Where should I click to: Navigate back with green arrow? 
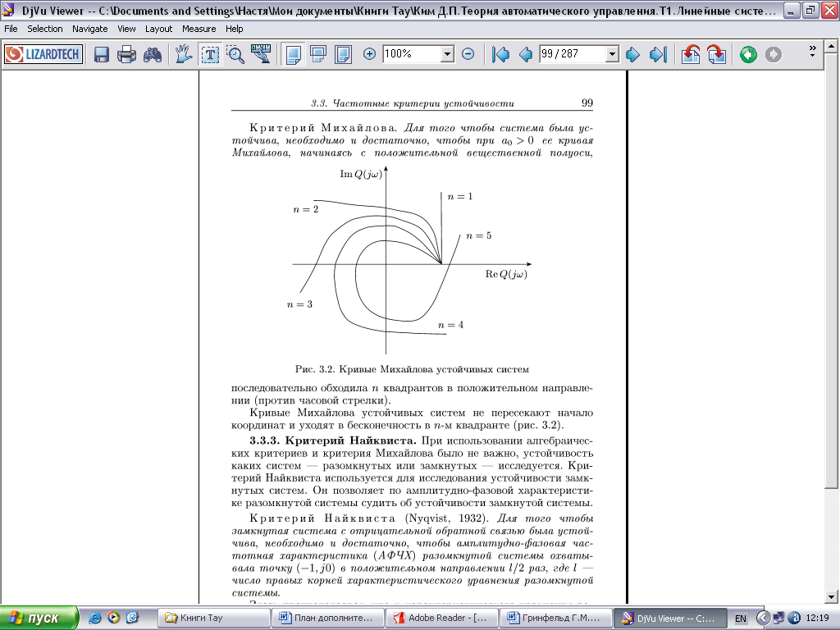pyautogui.click(x=748, y=54)
